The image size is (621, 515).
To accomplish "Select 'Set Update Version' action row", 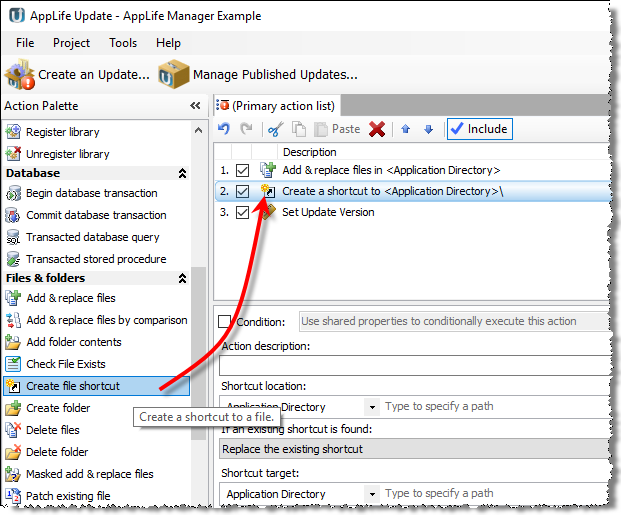I will point(412,212).
